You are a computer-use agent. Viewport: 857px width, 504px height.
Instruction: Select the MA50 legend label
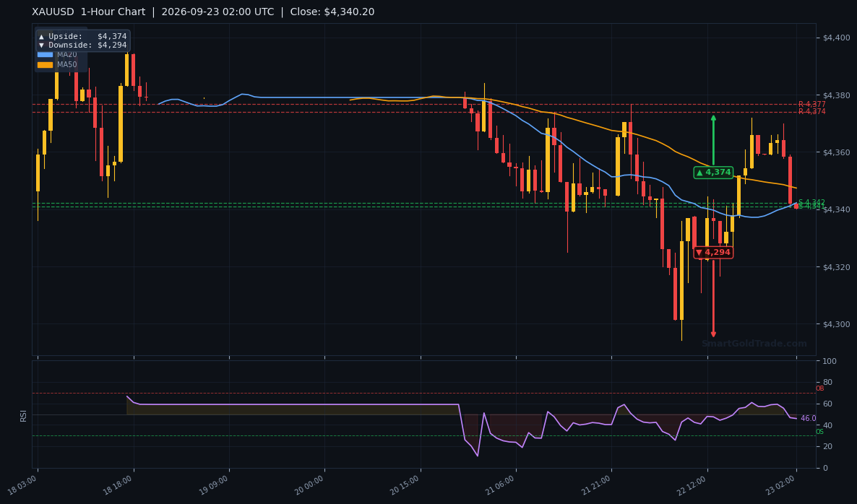point(66,64)
